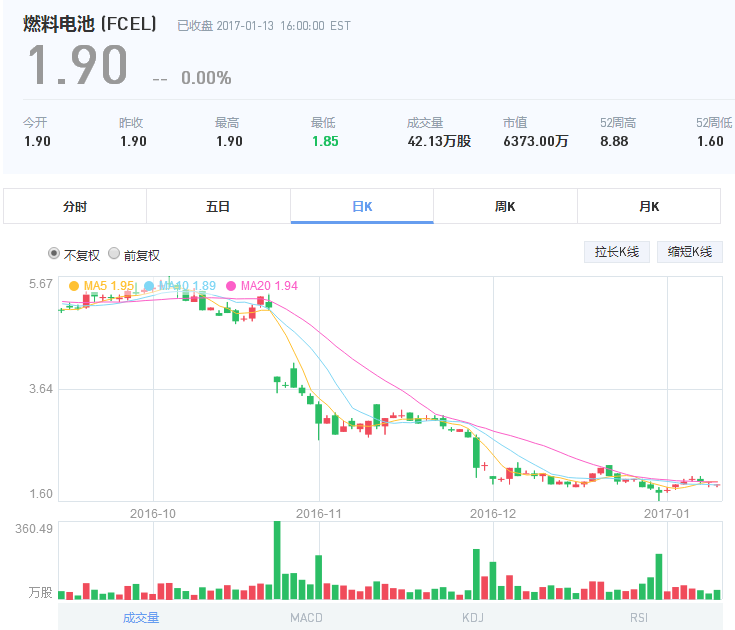Click the pink MA20 legend dot

[x=231, y=286]
